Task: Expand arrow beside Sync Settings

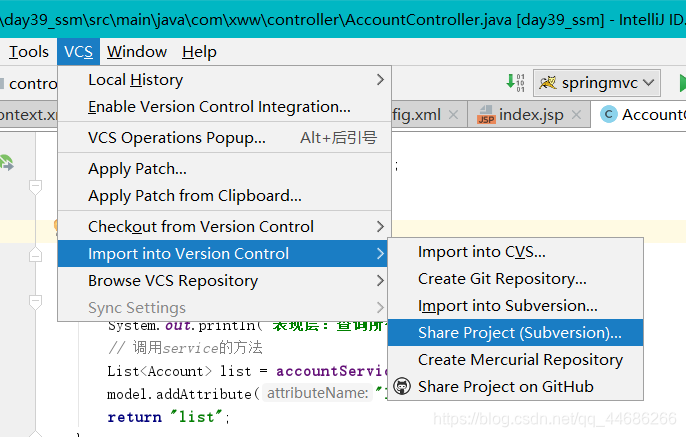Action: click(380, 308)
